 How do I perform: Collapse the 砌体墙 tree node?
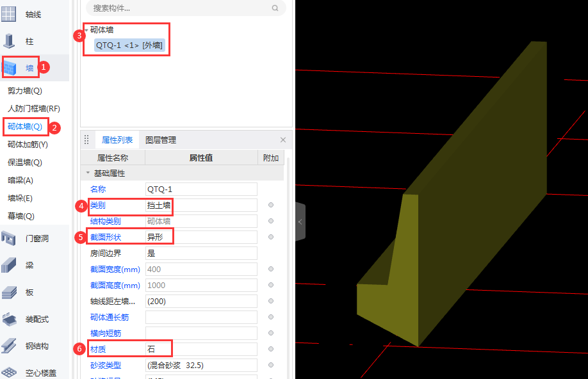(86, 30)
